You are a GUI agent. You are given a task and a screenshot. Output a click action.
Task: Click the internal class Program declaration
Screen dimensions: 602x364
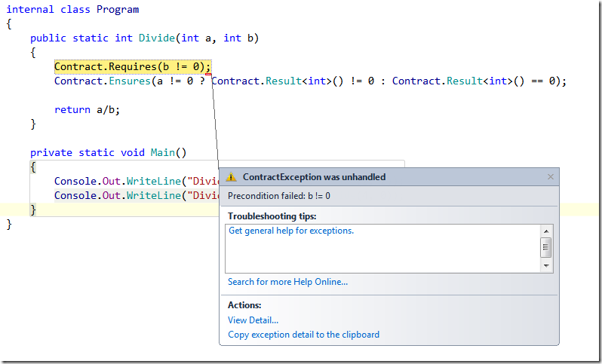72,10
